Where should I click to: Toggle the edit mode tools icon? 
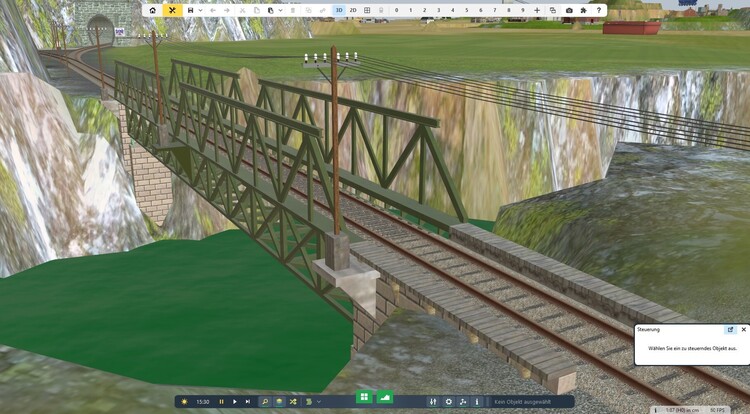pos(173,10)
